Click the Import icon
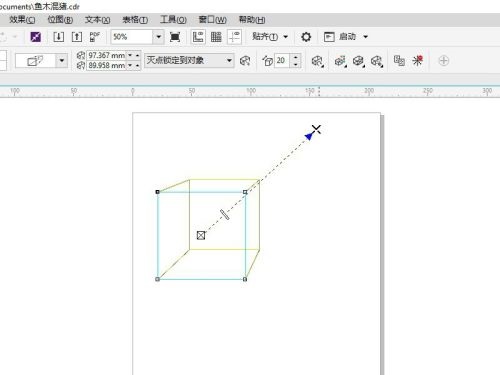This screenshot has height=375, width=500. coord(59,36)
